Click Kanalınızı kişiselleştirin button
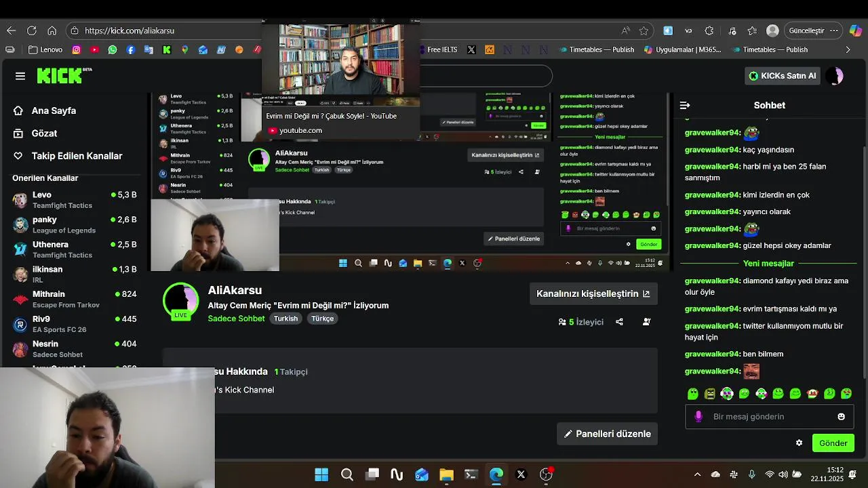 click(593, 293)
